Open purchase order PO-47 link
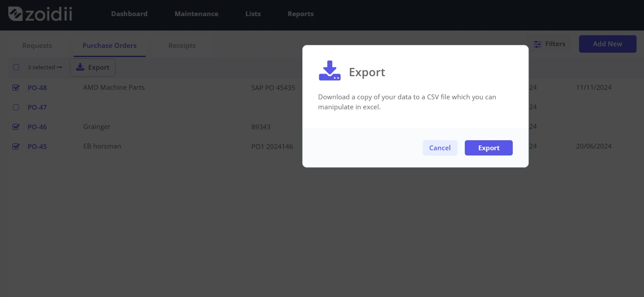 click(37, 107)
